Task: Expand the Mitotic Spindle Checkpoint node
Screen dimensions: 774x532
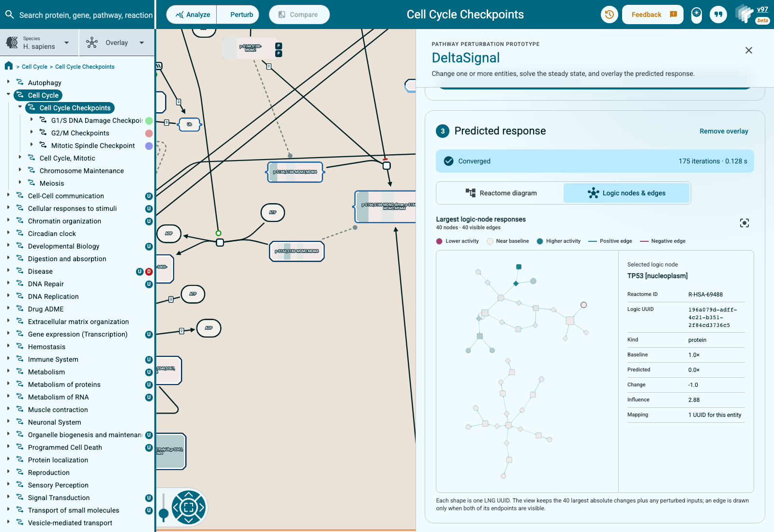Action: click(x=31, y=145)
